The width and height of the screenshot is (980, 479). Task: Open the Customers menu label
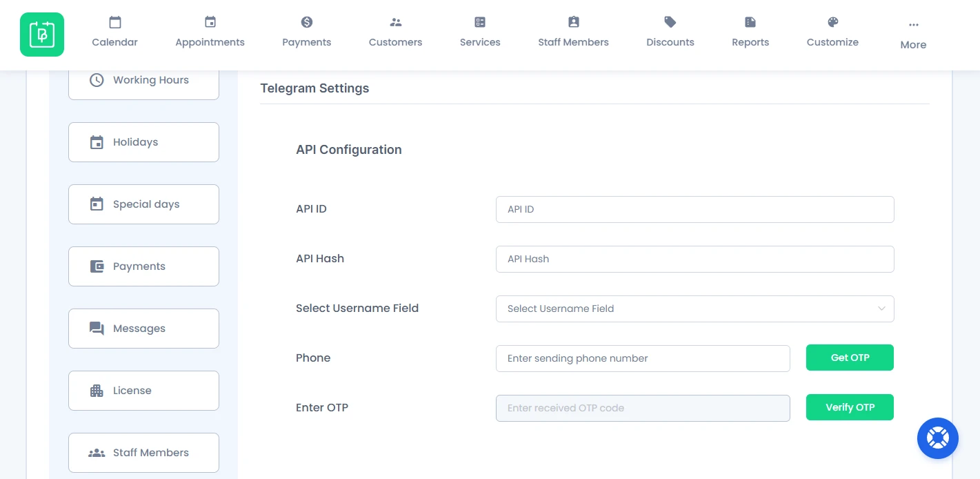[396, 42]
